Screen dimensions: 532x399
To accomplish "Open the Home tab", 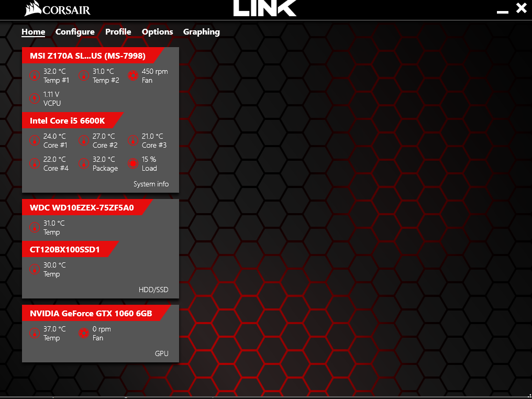I will [34, 32].
